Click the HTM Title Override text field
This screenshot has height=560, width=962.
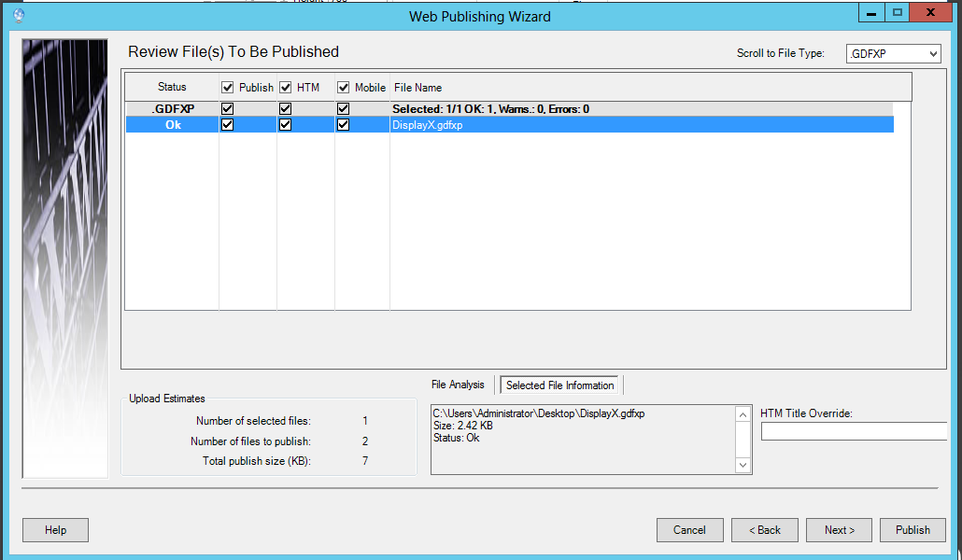854,431
